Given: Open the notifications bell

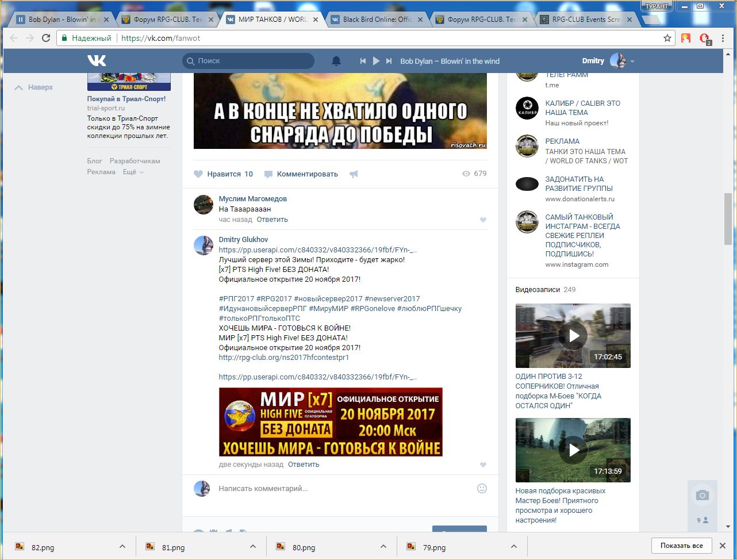Looking at the screenshot, I should 336,61.
